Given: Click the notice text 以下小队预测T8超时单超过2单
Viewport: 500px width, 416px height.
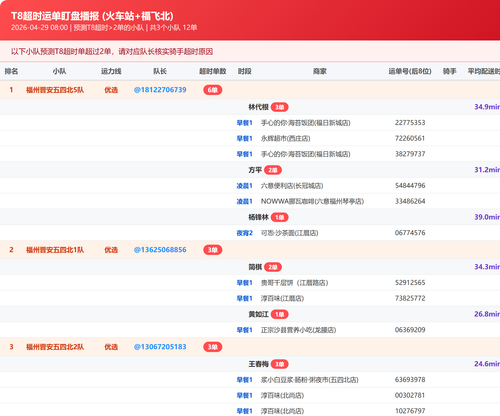Looking at the screenshot, I should [x=112, y=52].
